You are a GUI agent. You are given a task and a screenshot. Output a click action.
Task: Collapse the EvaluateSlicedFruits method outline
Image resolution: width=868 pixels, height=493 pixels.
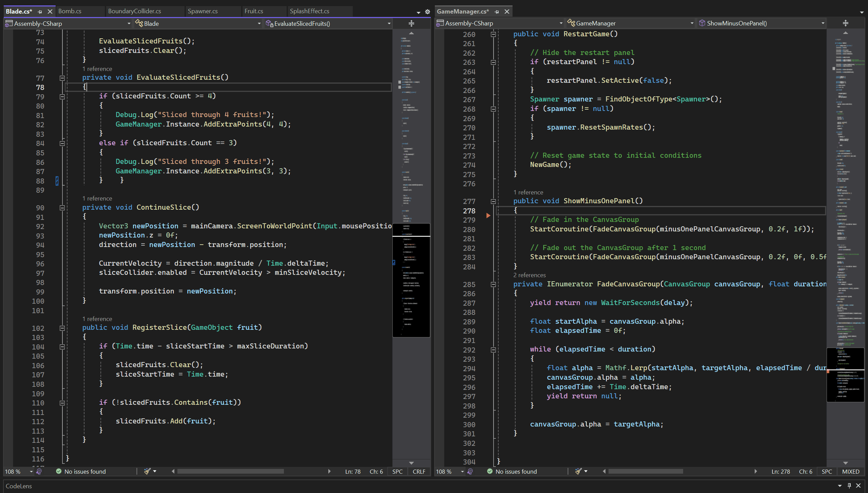point(62,78)
